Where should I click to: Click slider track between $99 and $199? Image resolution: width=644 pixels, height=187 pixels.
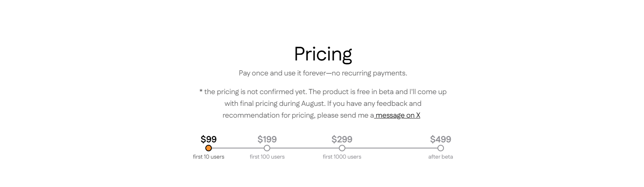coord(238,148)
